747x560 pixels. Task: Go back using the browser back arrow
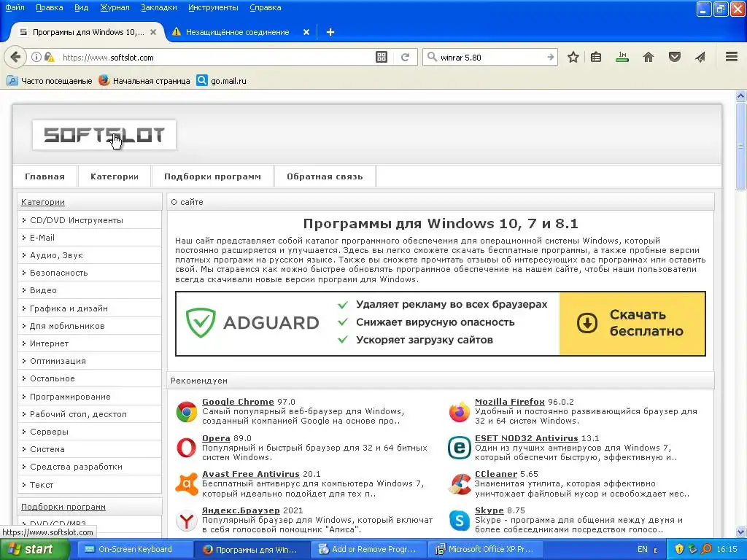(x=15, y=57)
